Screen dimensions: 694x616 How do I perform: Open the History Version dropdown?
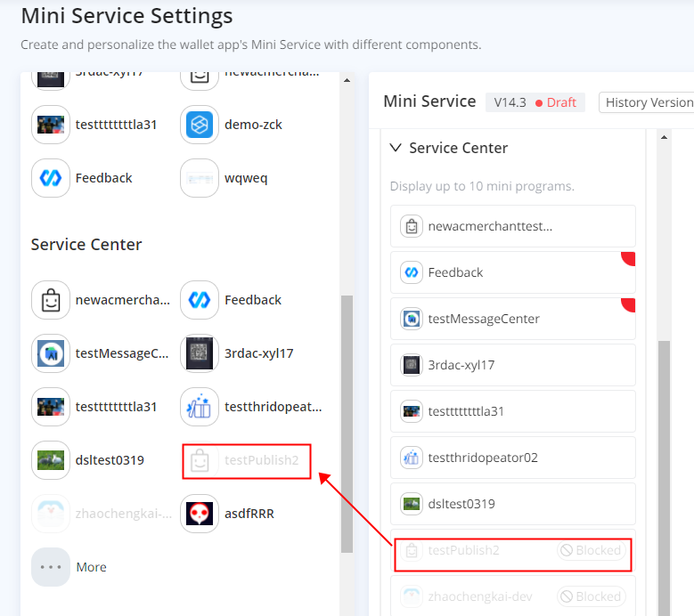(647, 102)
